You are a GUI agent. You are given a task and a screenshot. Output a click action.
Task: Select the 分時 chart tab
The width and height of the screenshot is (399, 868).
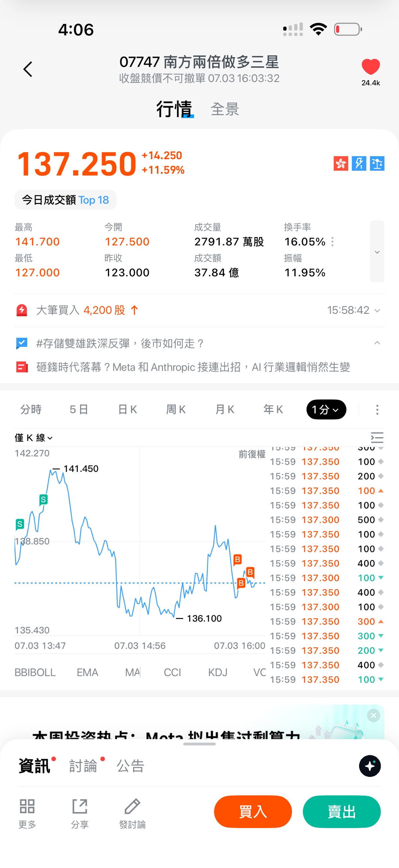click(x=31, y=409)
